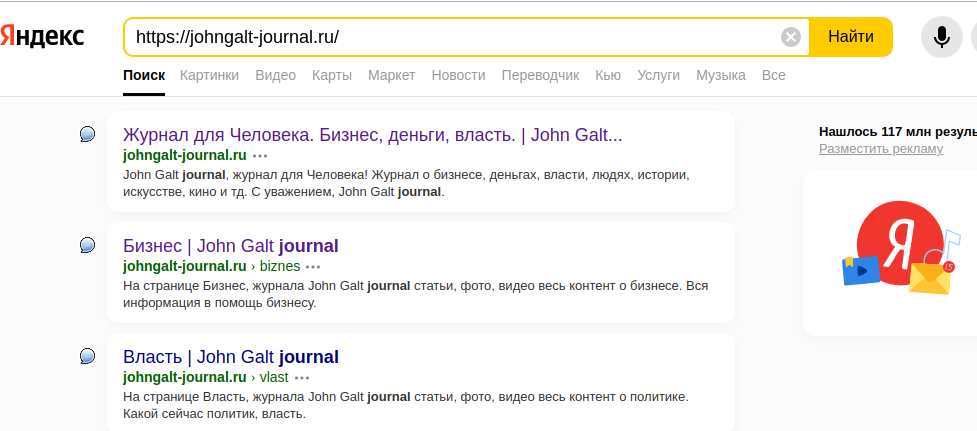Viewport: 977px width, 431px height.
Task: Open the Кью tab
Action: point(608,75)
